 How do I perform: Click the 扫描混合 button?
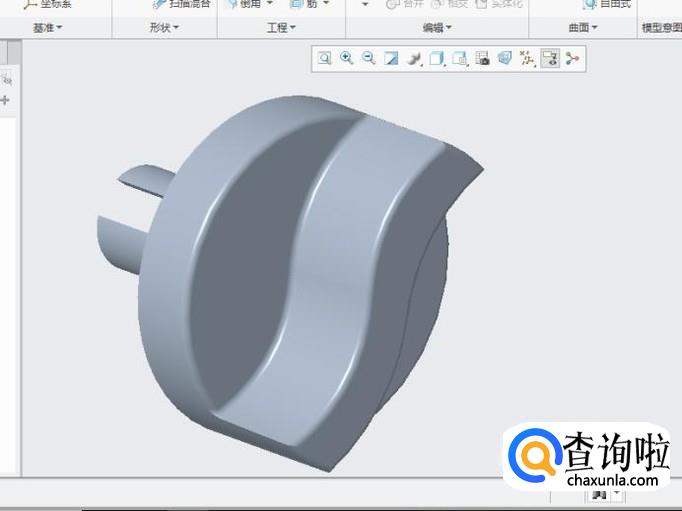[182, 4]
